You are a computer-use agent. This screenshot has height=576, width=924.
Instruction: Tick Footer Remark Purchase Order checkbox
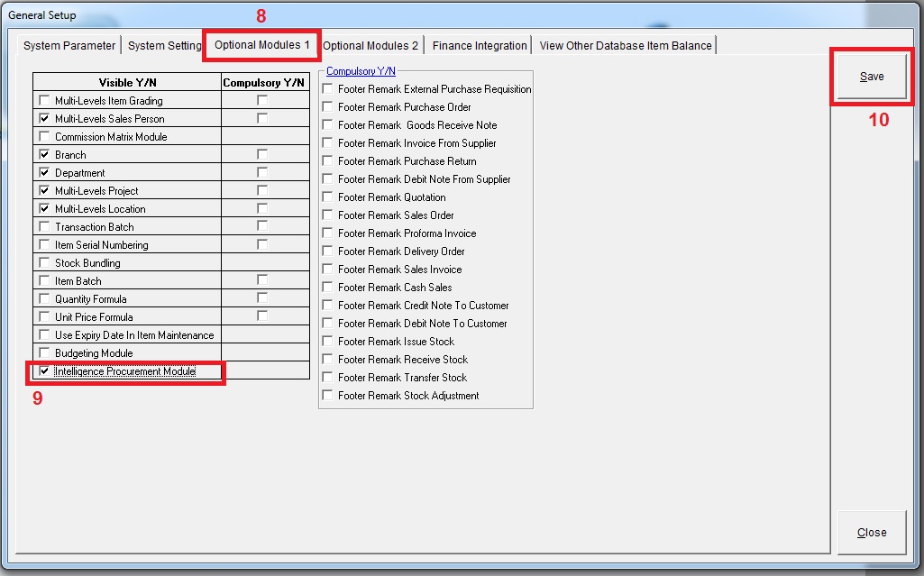328,107
